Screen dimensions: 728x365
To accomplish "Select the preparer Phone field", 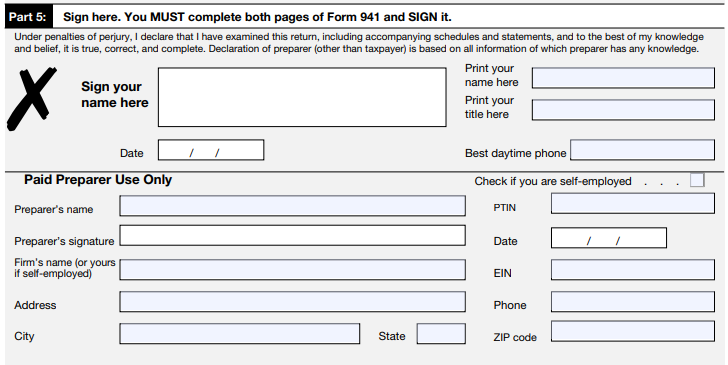I will coord(633,302).
